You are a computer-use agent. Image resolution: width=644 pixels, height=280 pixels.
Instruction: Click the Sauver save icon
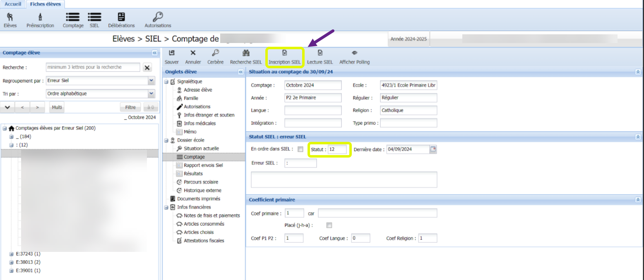(x=171, y=53)
